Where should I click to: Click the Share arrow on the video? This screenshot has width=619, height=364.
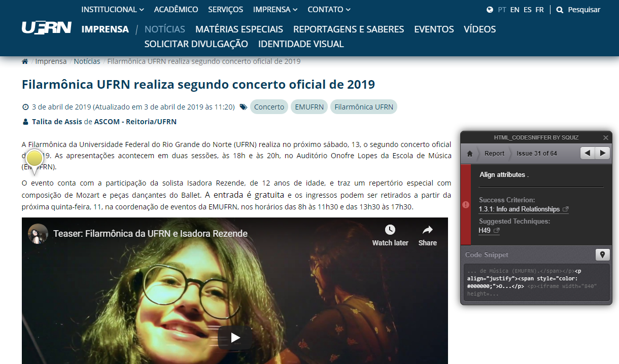pos(428,230)
